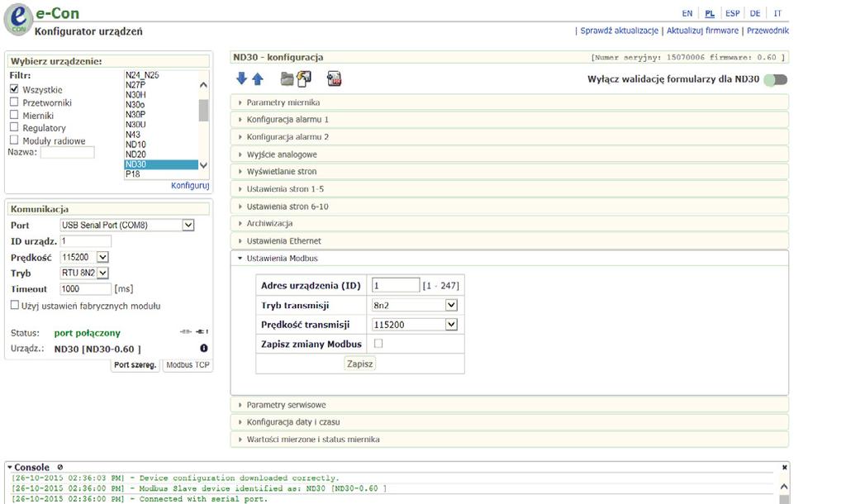This screenshot has width=846, height=504.
Task: Expand Konfiguracja daty i czasu section
Action: 509,422
